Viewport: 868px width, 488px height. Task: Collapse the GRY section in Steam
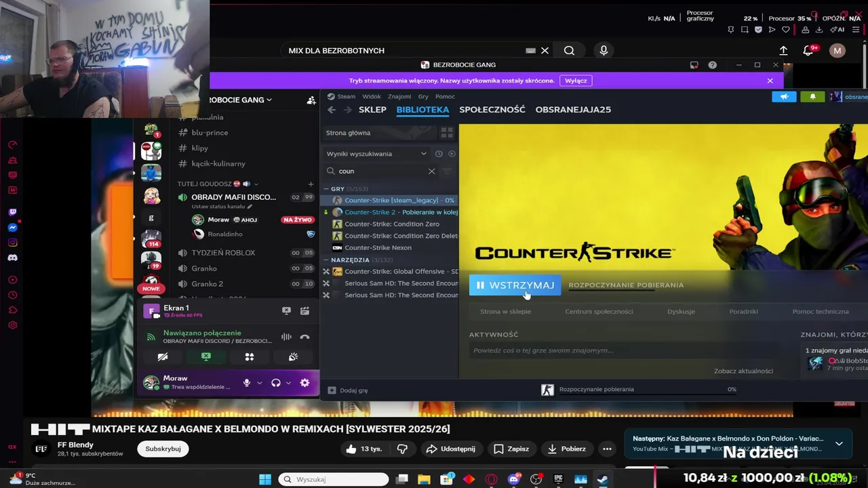coord(326,189)
